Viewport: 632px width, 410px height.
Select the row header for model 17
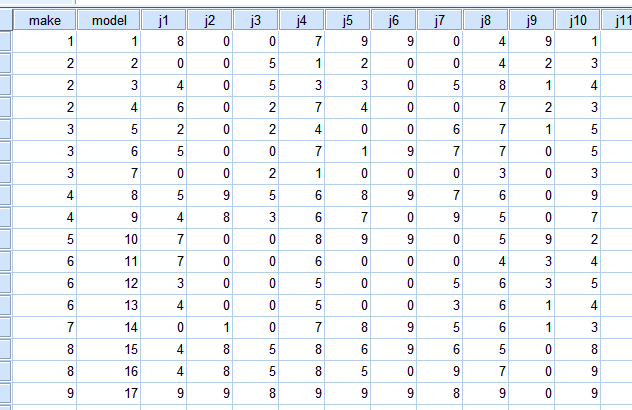(x=6, y=393)
